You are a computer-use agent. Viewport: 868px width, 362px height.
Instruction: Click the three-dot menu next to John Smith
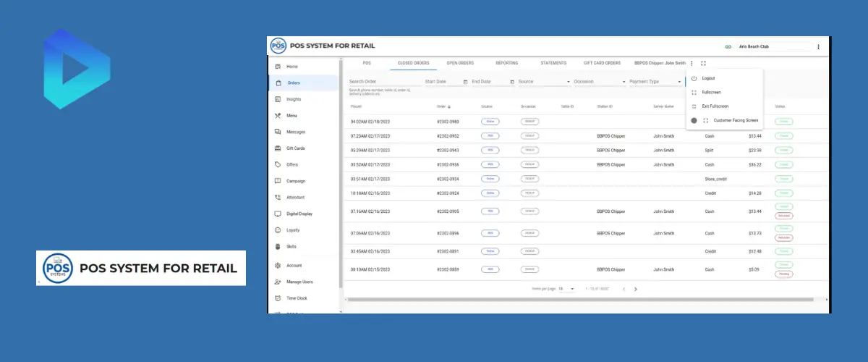(692, 63)
